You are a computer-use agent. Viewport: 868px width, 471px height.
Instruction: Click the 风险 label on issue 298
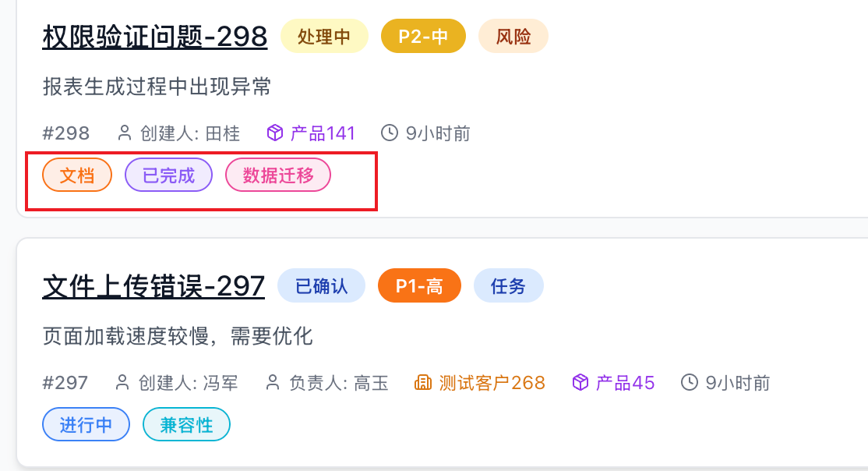(513, 36)
